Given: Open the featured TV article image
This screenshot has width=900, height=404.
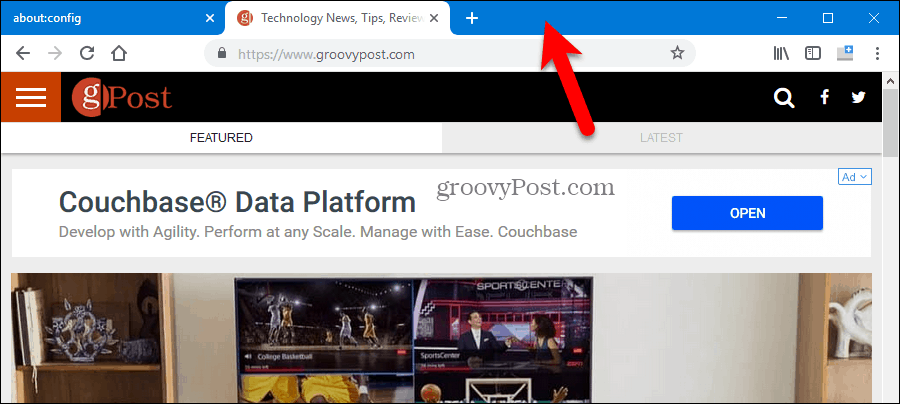Looking at the screenshot, I should [441, 338].
